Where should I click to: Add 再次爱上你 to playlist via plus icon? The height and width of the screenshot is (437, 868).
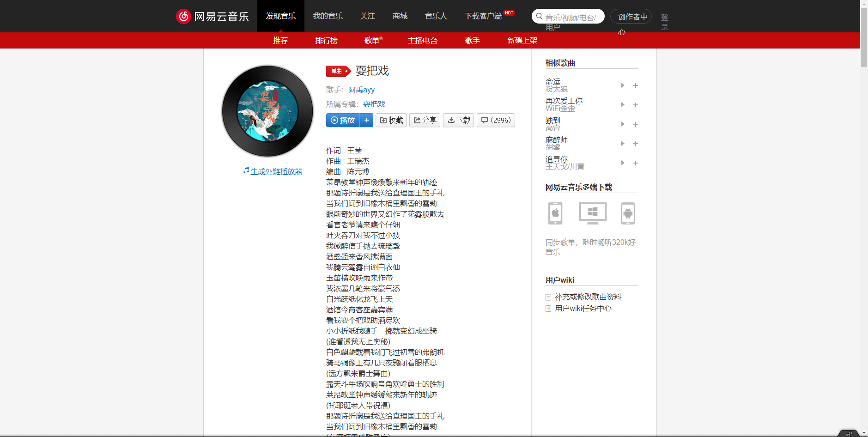pyautogui.click(x=636, y=104)
